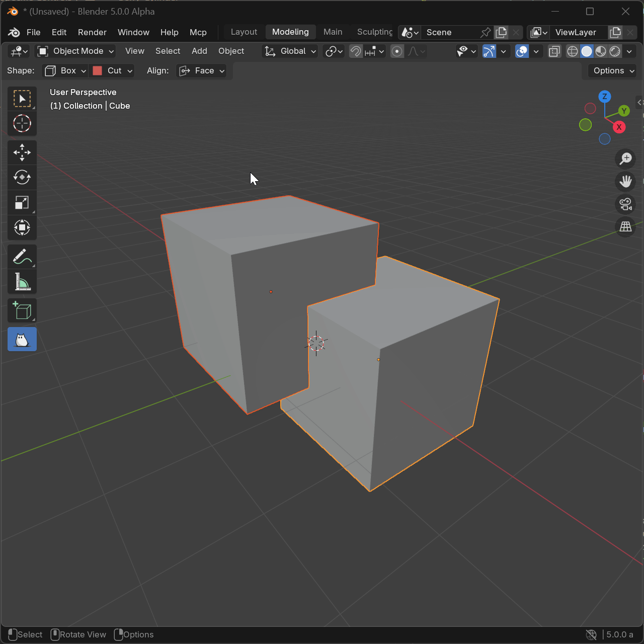Select the Cursor tool in toolbar

click(22, 123)
